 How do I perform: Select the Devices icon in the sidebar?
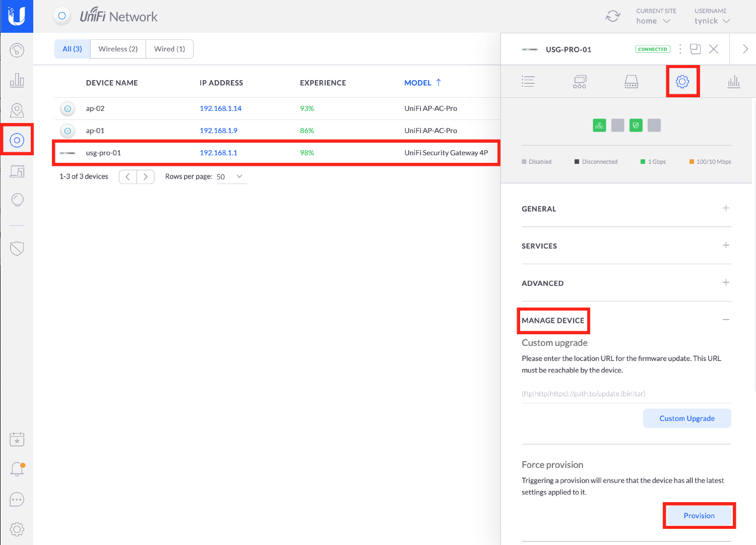pos(17,140)
